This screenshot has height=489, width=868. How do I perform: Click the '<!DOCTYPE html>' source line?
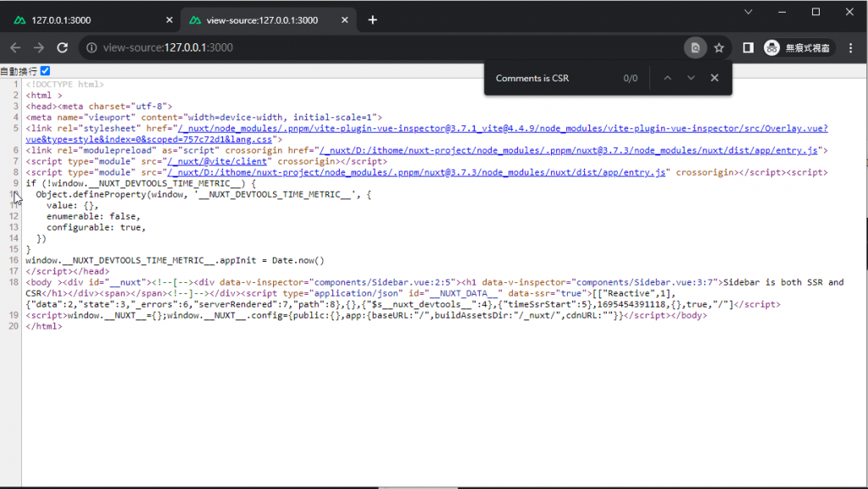[64, 84]
